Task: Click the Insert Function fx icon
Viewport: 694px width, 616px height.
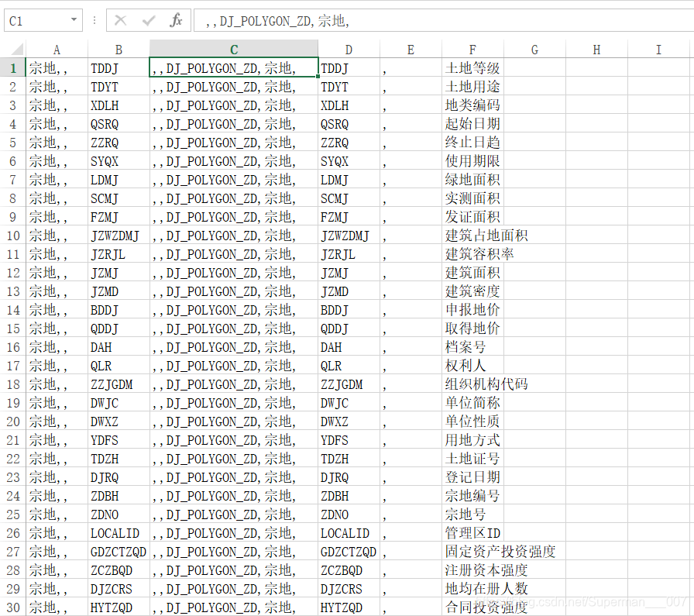Action: [176, 20]
